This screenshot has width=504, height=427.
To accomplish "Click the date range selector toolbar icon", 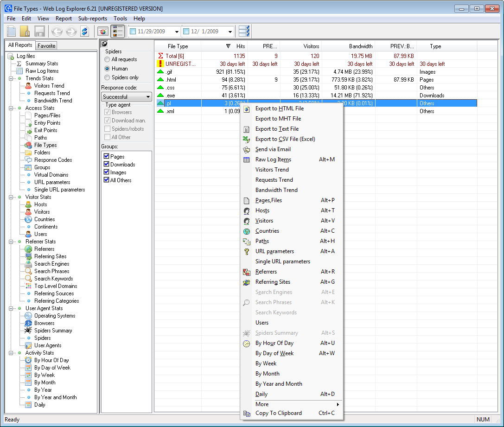I will pyautogui.click(x=244, y=32).
